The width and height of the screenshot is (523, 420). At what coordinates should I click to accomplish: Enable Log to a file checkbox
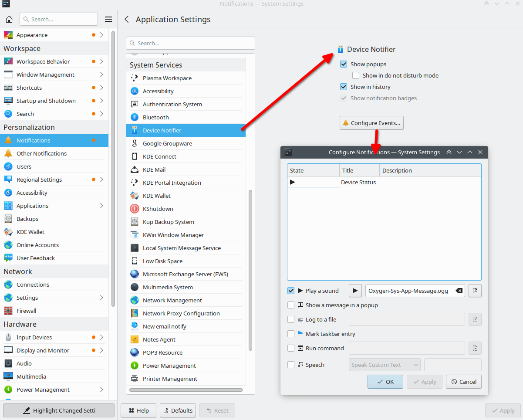point(291,319)
